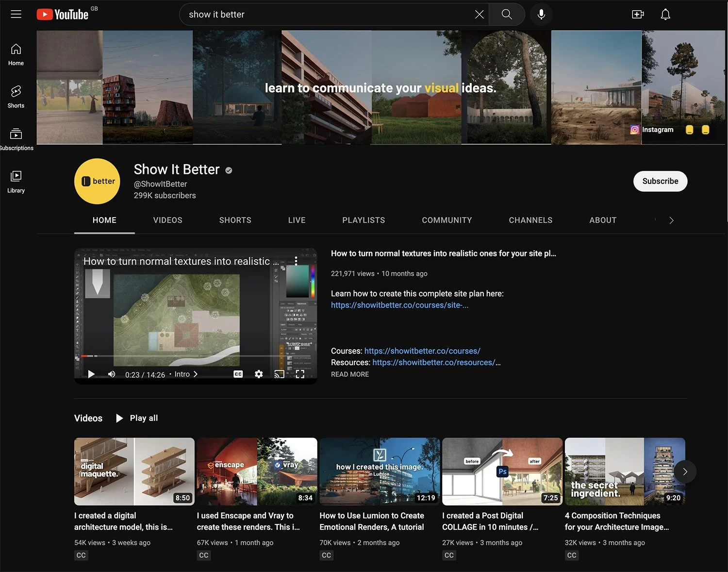Switch to the CHANNELS tab
This screenshot has width=728, height=572.
pyautogui.click(x=530, y=220)
